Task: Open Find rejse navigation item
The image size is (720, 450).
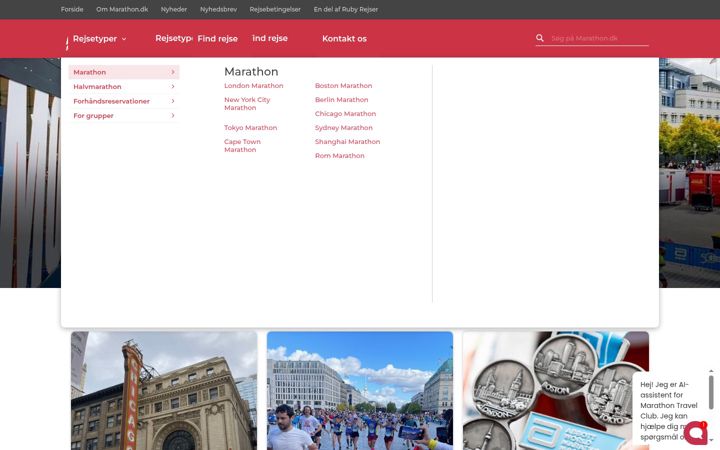Action: click(x=218, y=39)
